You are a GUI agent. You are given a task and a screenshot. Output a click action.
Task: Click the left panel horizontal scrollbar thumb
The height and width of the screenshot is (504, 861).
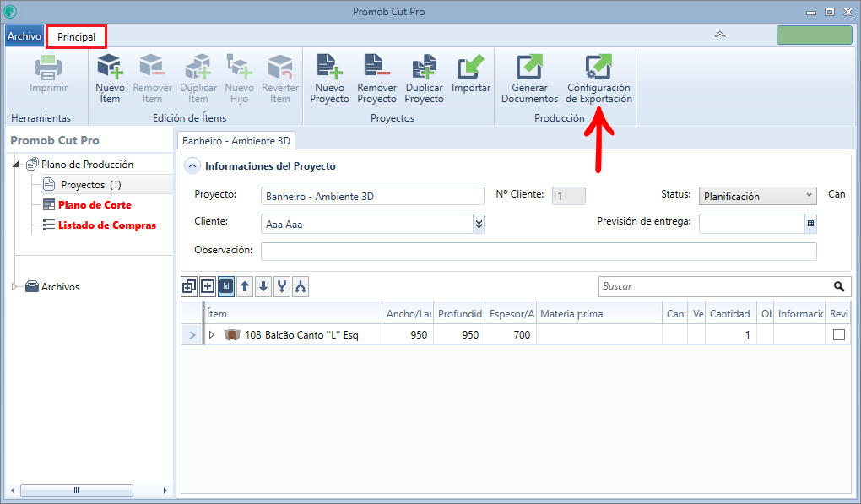coord(76,490)
